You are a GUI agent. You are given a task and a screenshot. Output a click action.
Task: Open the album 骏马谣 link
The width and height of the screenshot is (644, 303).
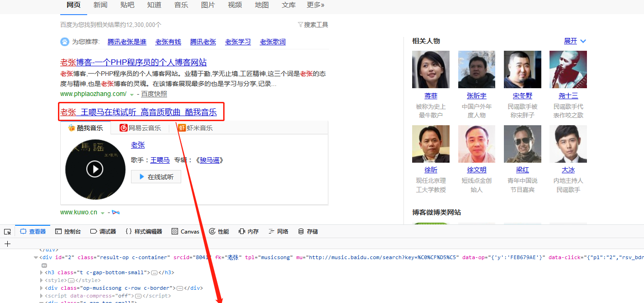coord(209,160)
